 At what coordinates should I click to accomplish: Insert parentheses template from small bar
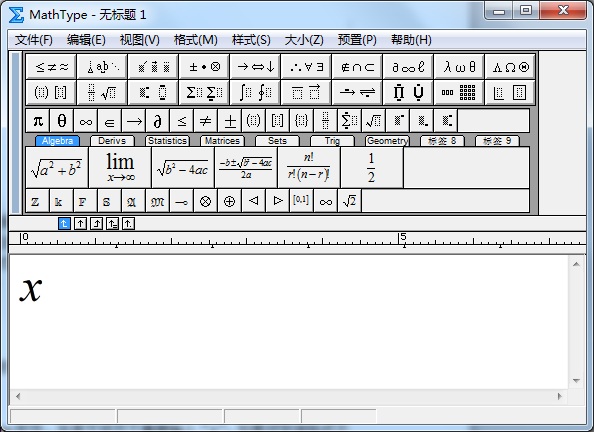[x=253, y=121]
